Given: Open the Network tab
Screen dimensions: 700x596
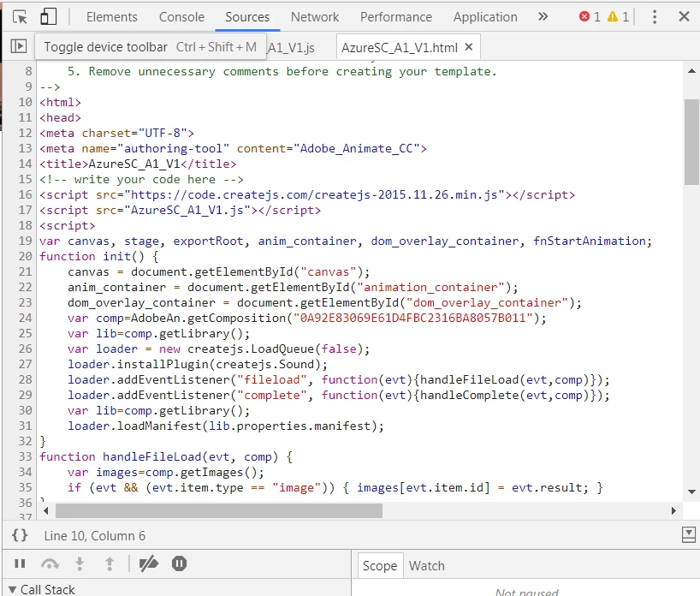Looking at the screenshot, I should click(x=315, y=17).
